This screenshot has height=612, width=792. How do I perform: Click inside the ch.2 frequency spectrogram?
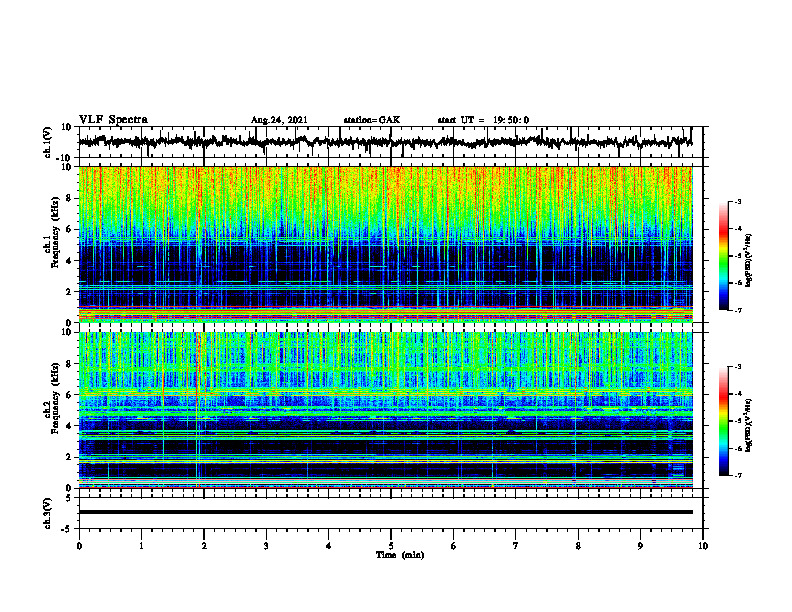tap(386, 410)
